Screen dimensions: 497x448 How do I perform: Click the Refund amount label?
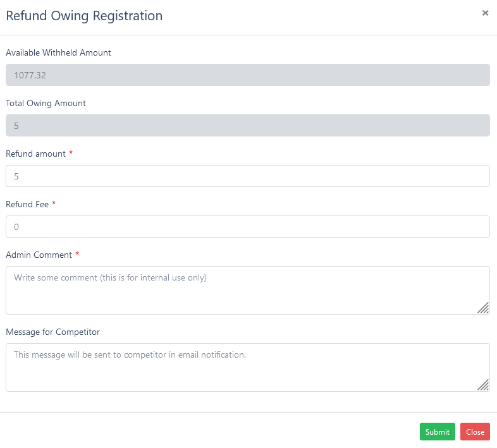click(x=35, y=154)
